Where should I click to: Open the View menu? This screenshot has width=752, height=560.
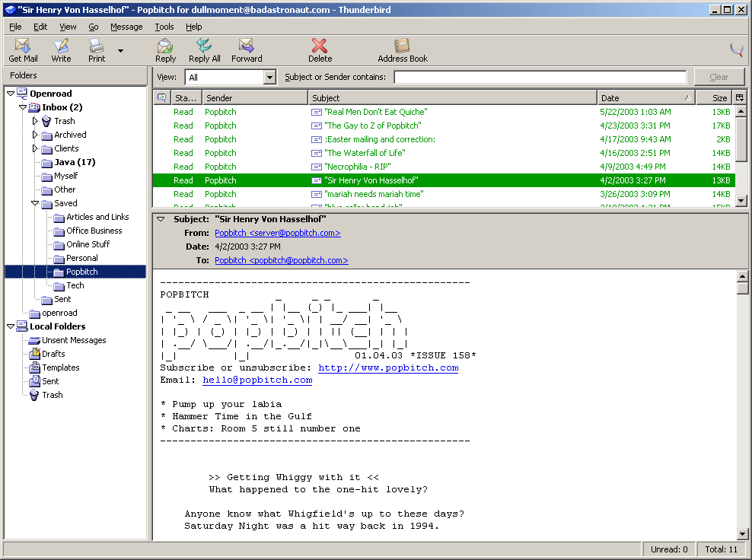pos(68,27)
